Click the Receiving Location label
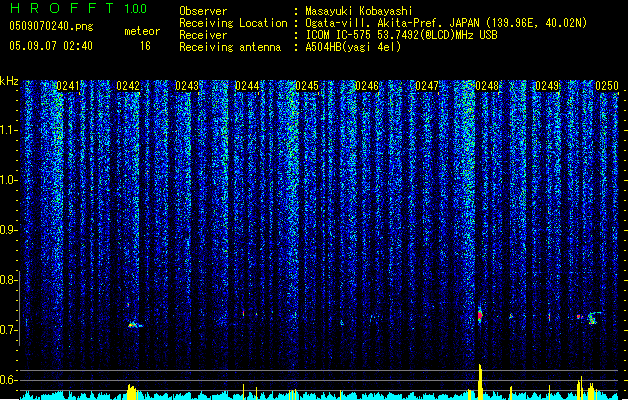The height and width of the screenshot is (400, 629). coord(233,23)
